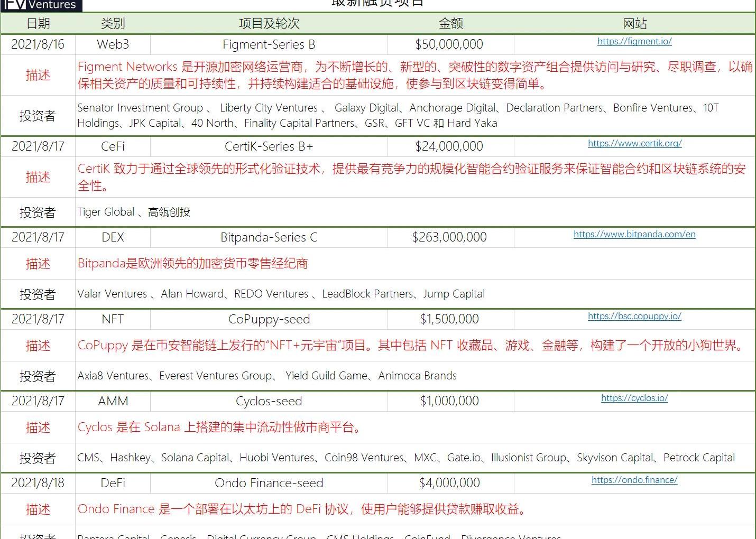Open the figment.io website link
The height and width of the screenshot is (539, 756).
point(634,41)
